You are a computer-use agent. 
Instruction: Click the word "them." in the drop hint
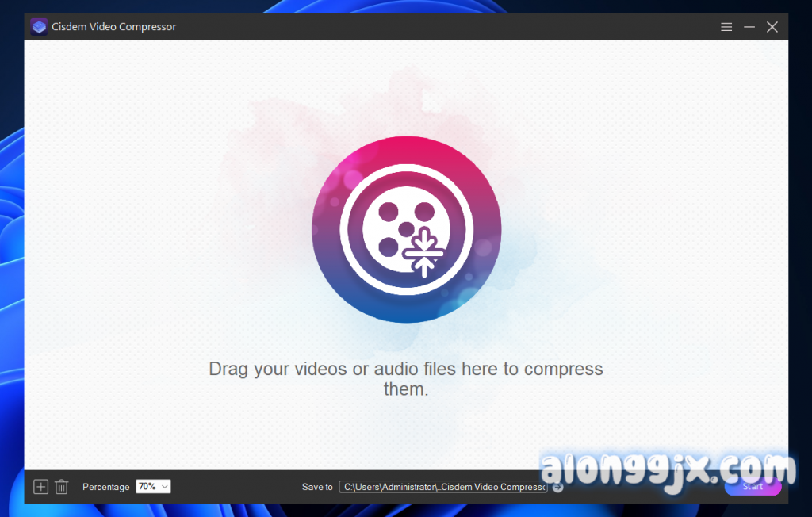point(406,389)
